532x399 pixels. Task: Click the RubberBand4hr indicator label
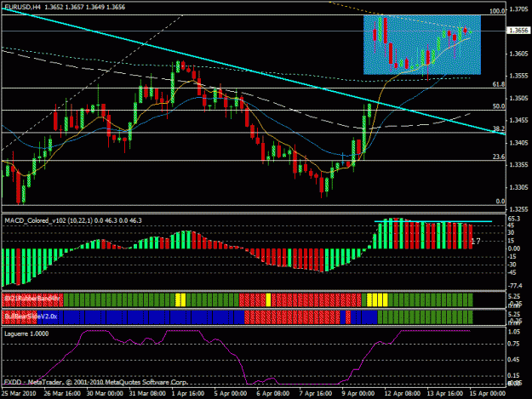32,299
